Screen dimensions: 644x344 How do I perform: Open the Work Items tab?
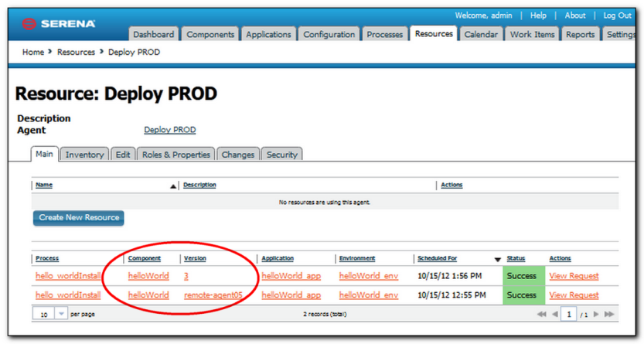pos(532,35)
